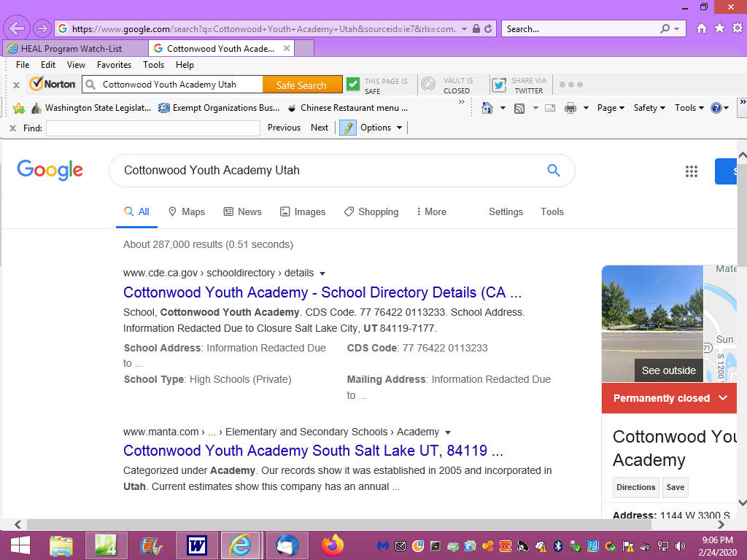Open the Find bar Options dropdown
Screen dimensions: 747x560
click(x=381, y=128)
